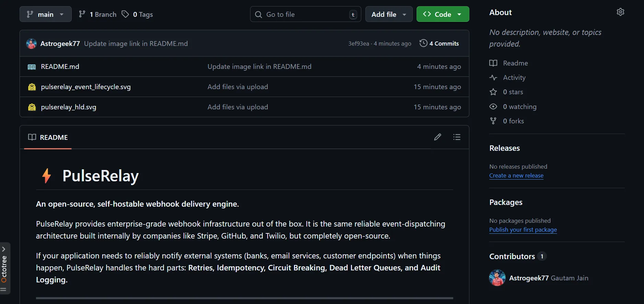Click the lightning bolt emoji in PulseRelay heading

[47, 176]
